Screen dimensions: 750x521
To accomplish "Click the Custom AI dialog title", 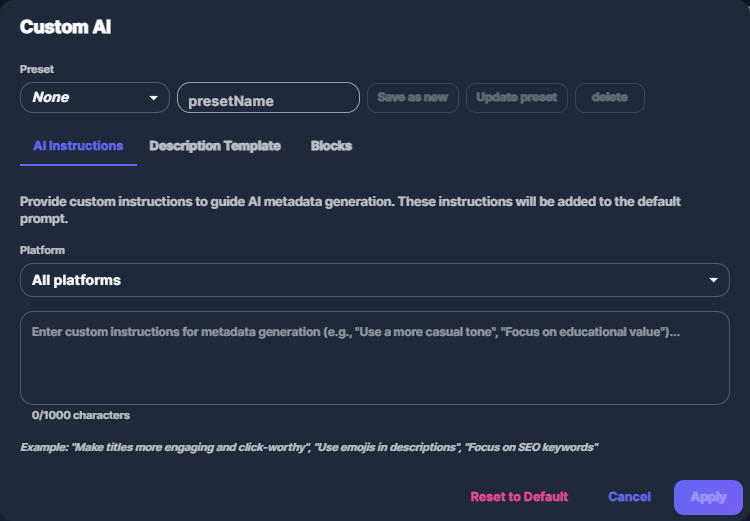I will 65,27.
